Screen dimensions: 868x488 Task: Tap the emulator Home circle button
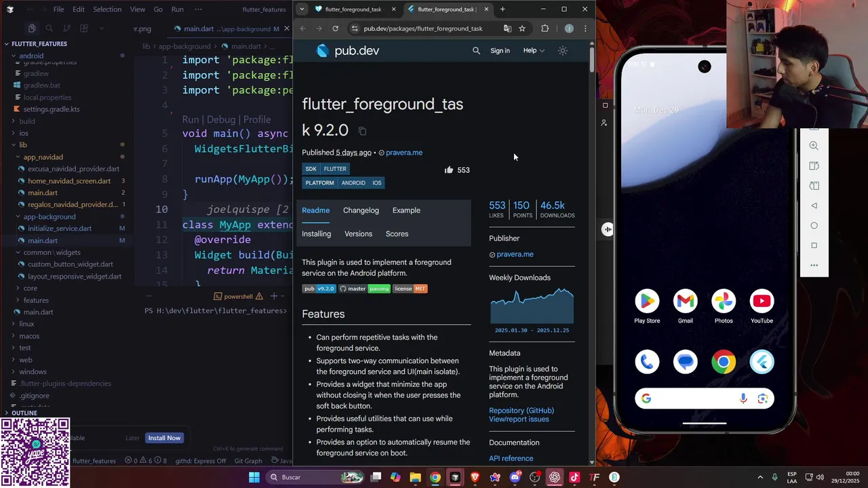coord(814,226)
